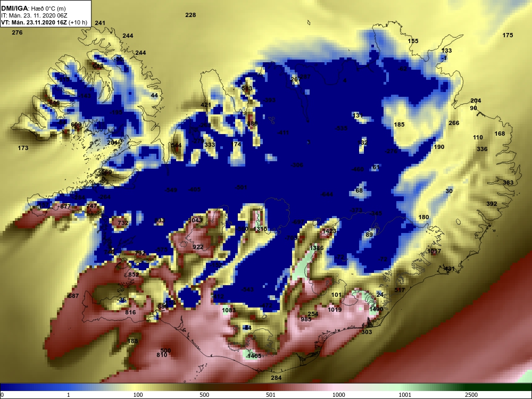Click the map value '168'
The width and height of the screenshot is (532, 399).
tap(500, 134)
